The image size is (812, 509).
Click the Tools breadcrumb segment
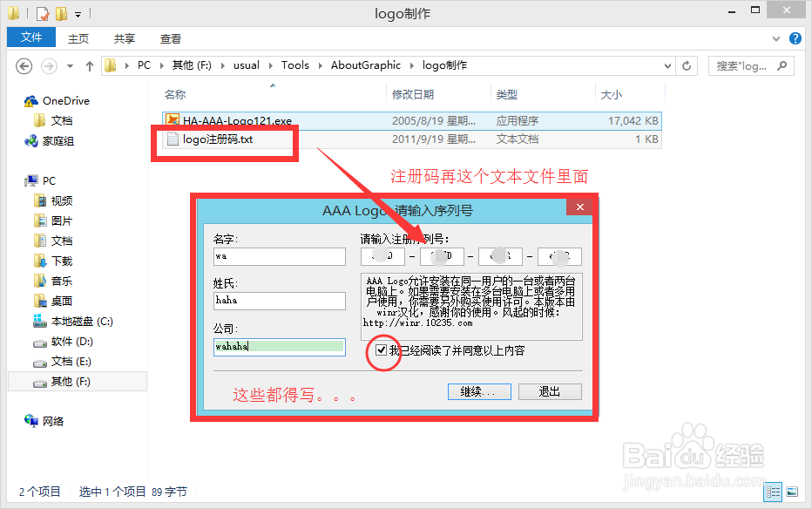tap(295, 65)
